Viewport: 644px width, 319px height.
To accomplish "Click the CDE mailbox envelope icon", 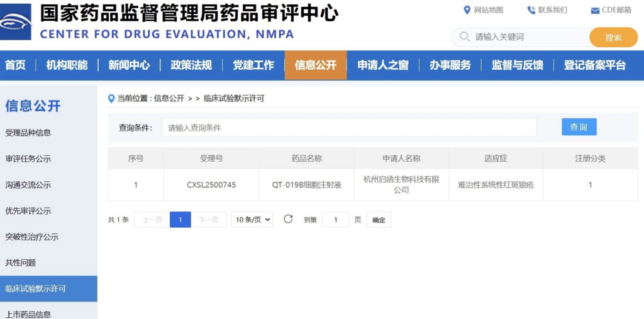I will click(595, 11).
